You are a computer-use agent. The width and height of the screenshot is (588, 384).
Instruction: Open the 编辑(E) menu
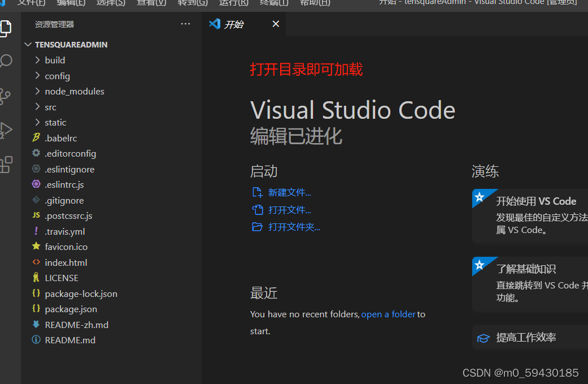point(71,3)
